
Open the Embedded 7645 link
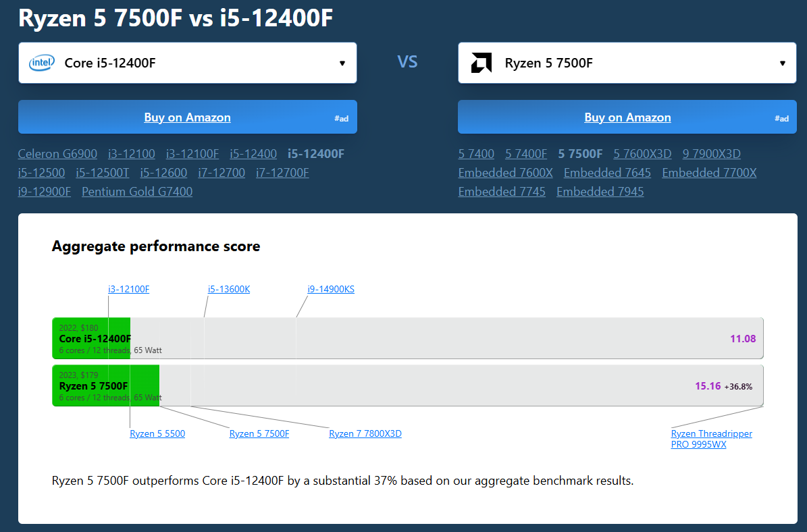point(607,173)
